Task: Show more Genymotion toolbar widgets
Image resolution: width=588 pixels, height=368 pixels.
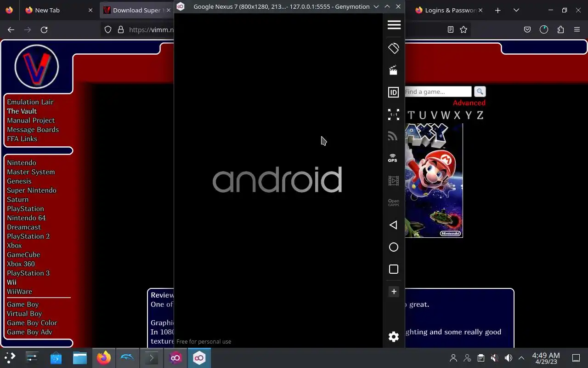Action: click(x=394, y=291)
